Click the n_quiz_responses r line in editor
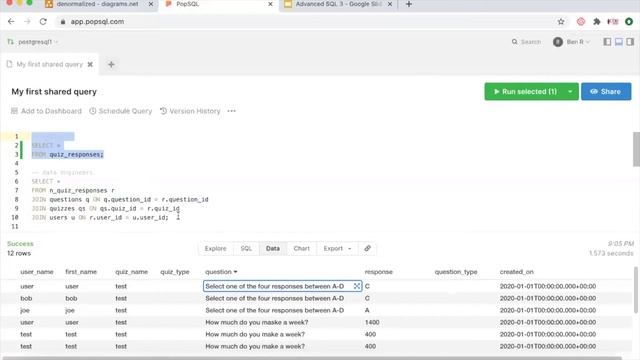The image size is (640, 360). coord(73,191)
